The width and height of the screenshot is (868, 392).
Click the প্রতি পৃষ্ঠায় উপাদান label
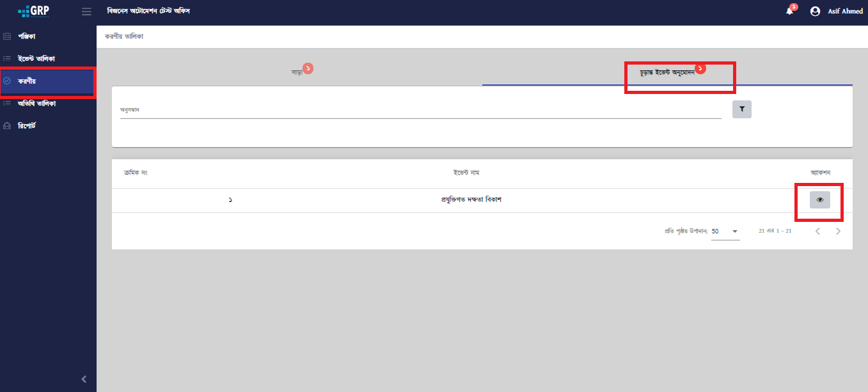click(x=686, y=231)
